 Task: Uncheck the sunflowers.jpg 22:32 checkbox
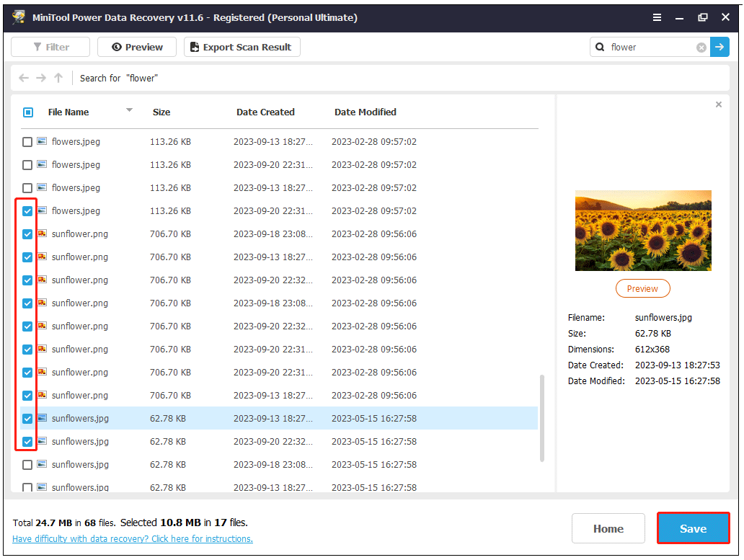27,442
